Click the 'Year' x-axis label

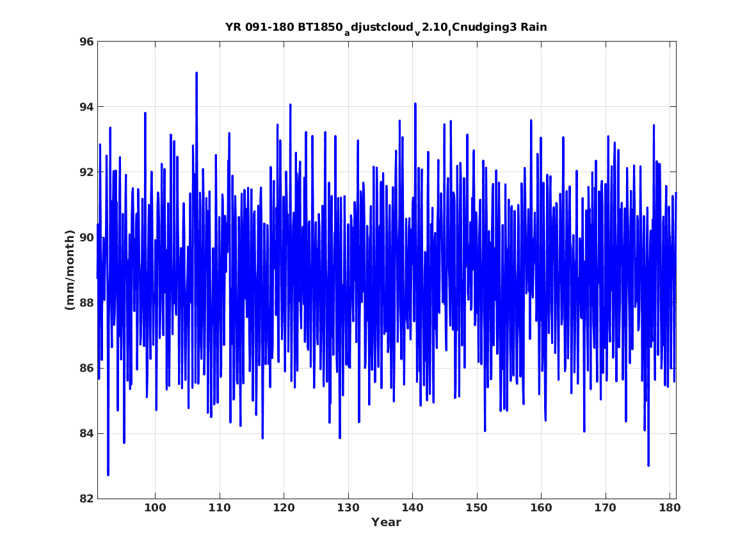386,522
